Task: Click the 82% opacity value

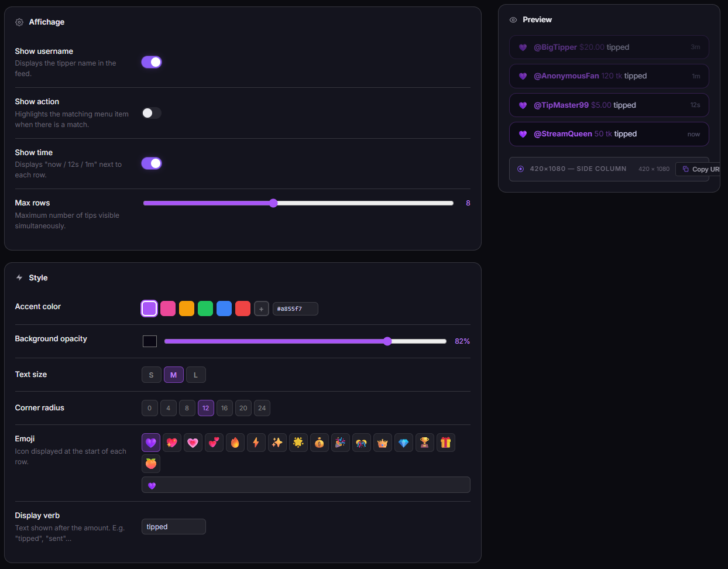Action: coord(462,341)
